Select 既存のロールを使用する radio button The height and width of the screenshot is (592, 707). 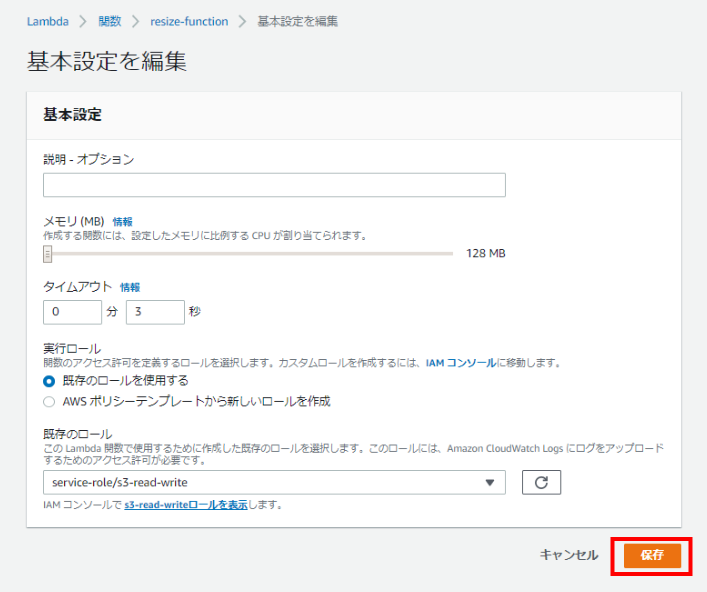pyautogui.click(x=49, y=381)
